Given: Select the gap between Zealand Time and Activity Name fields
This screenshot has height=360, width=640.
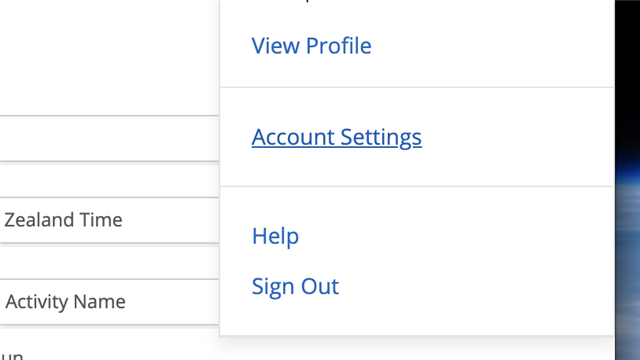Looking at the screenshot, I should pos(109,261).
